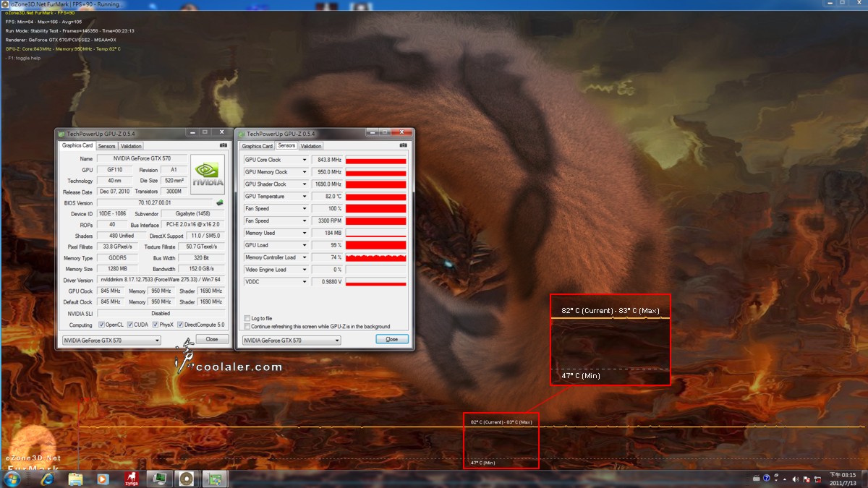Screen dimensions: 868x488
Task: Click the Memory Controller Load graph
Action: coord(376,257)
